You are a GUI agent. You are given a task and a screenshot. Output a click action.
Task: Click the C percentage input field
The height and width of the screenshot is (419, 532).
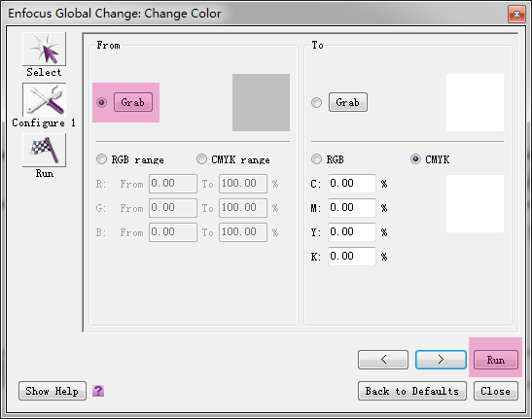[352, 184]
